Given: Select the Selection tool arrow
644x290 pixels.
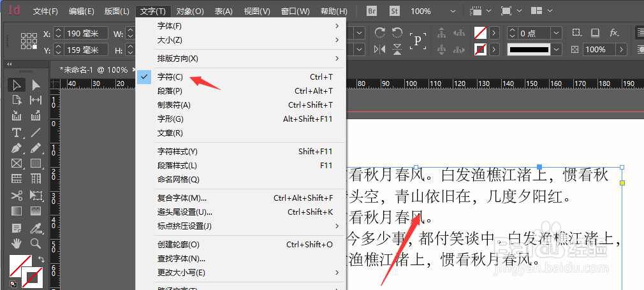Looking at the screenshot, I should pos(17,85).
